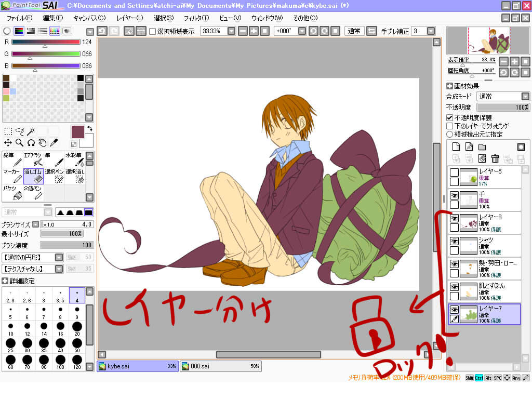The image size is (532, 399).
Task: Hide the 千 layer
Action: [x=454, y=195]
